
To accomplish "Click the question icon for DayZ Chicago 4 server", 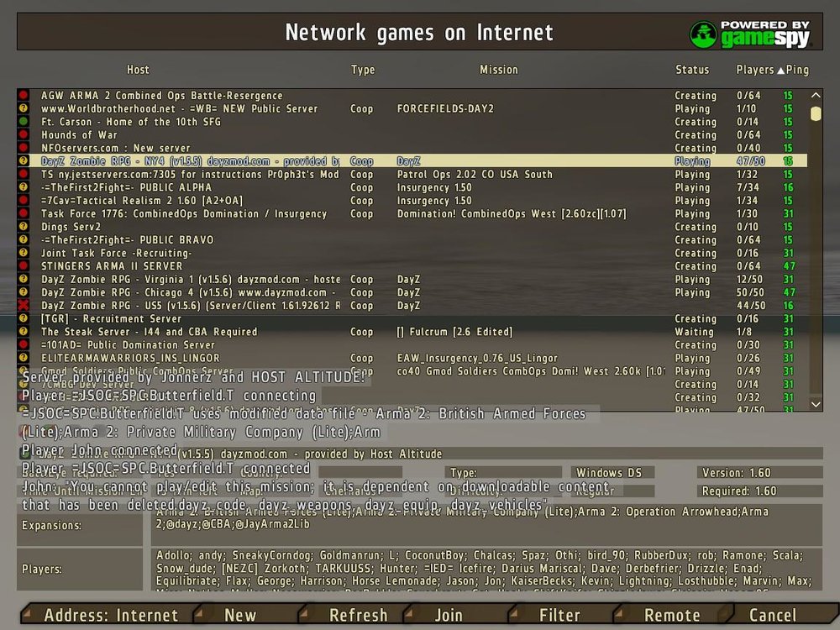I will [23, 292].
